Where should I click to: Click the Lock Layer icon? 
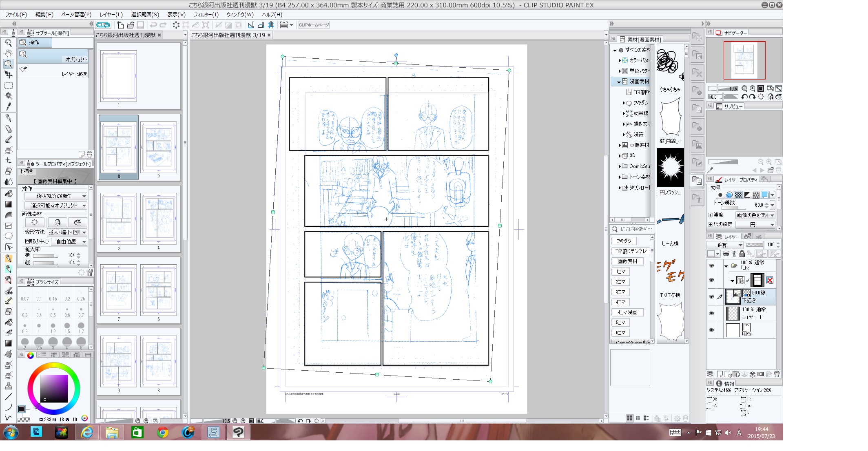click(x=742, y=254)
